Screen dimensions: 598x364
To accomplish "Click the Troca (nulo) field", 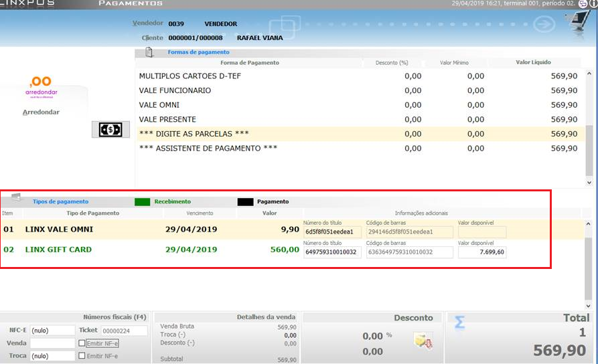I will pos(52,355).
